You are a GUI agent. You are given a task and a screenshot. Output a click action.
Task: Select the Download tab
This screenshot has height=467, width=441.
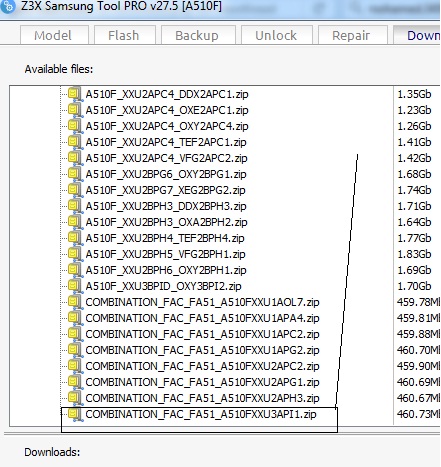417,35
